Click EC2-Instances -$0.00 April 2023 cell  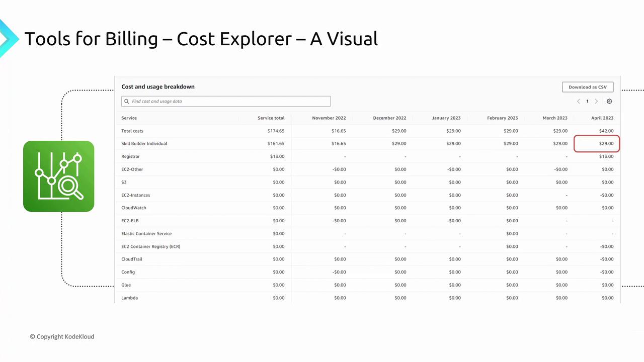(x=607, y=195)
